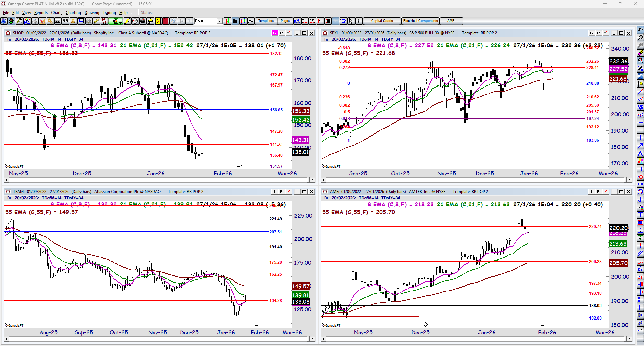Toggle the S button on SHOP chart
The image size is (644, 346).
[274, 33]
